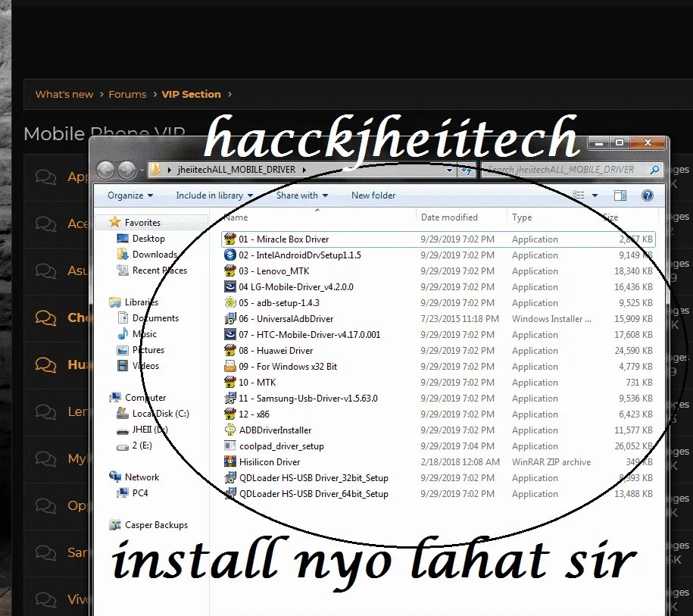
Task: Select the 05 - adb-setup-1.4.3 icon
Action: point(229,302)
